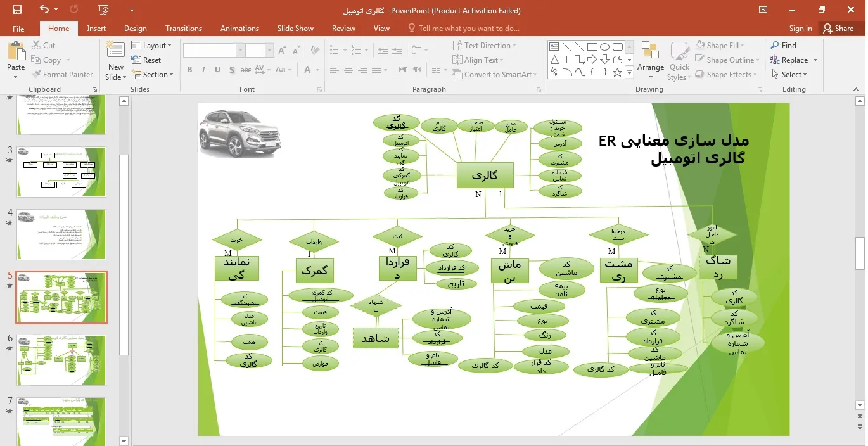Click the Share button
Viewport: 868px width, 446px height.
838,29
